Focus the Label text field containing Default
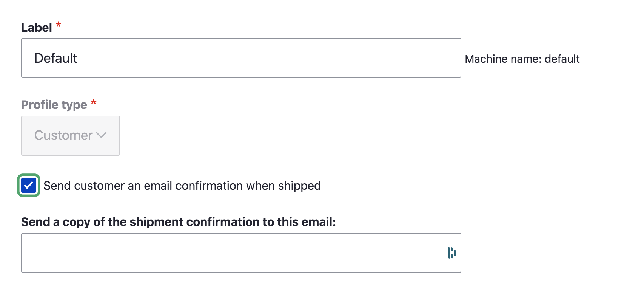This screenshot has height=285, width=644. point(241,58)
